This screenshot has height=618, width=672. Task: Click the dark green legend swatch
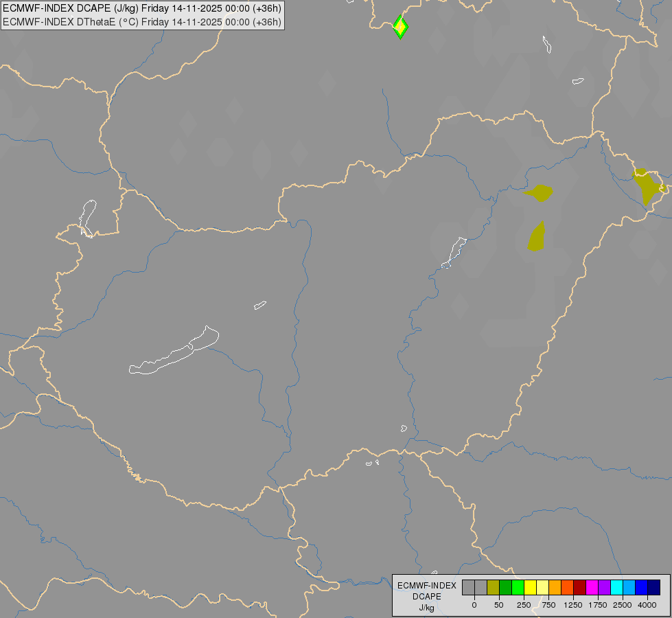[x=506, y=588]
